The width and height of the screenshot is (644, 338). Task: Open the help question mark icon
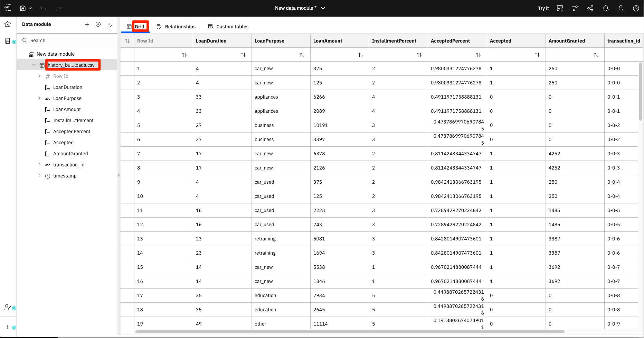click(636, 8)
